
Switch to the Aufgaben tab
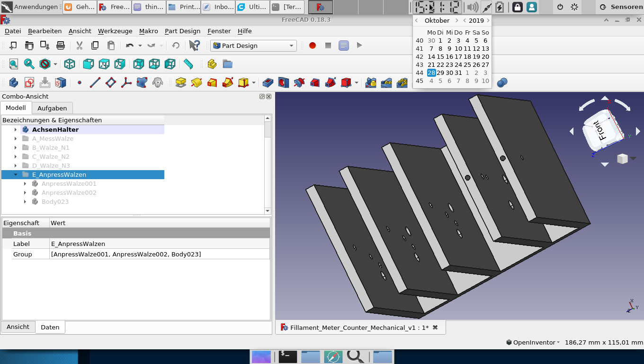click(52, 108)
